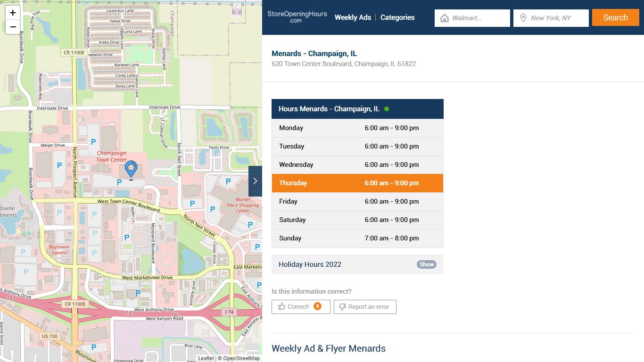Image resolution: width=644 pixels, height=362 pixels.
Task: Click the thumbs-down icon
Action: [x=343, y=307]
